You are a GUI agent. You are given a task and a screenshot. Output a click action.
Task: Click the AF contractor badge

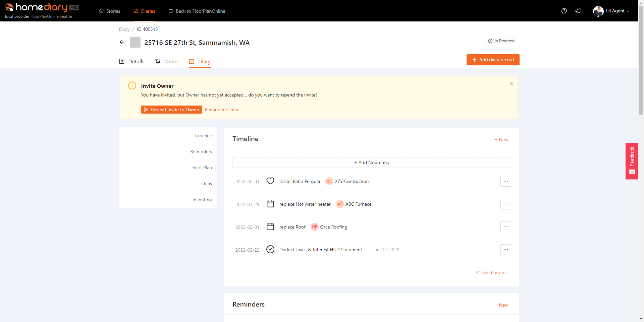click(340, 204)
